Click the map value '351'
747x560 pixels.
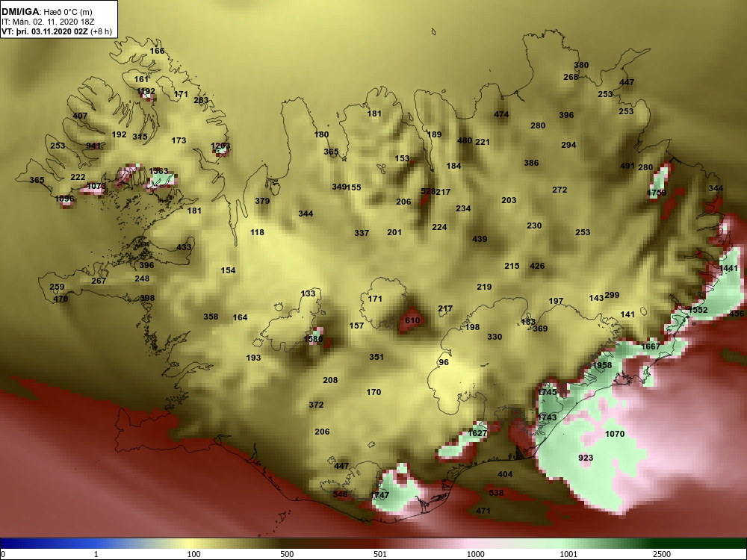[x=376, y=357]
